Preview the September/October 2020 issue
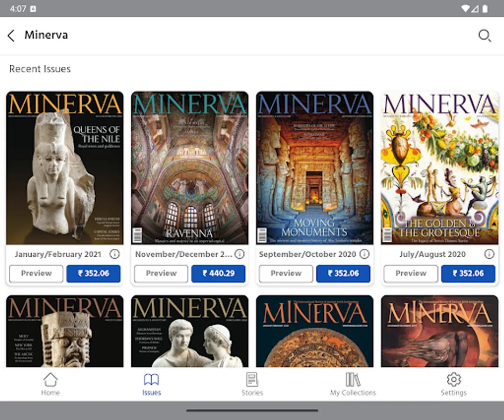The height and width of the screenshot is (420, 504). pos(286,273)
